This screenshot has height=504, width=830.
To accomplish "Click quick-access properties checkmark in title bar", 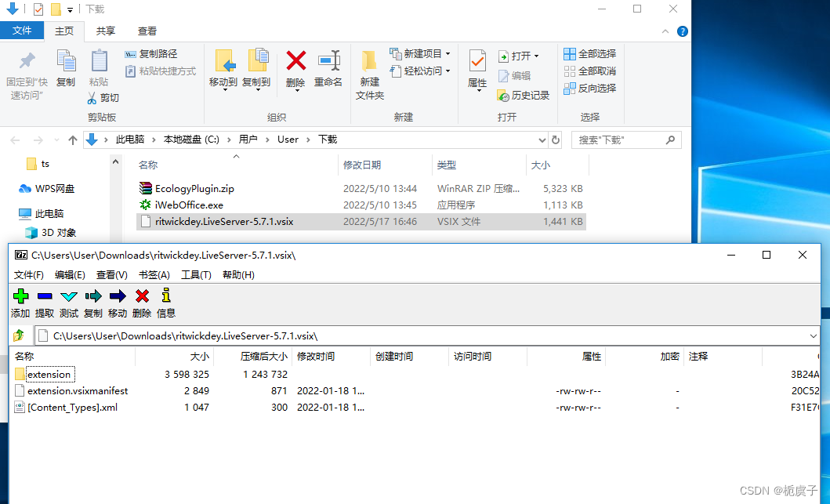I will click(x=38, y=9).
